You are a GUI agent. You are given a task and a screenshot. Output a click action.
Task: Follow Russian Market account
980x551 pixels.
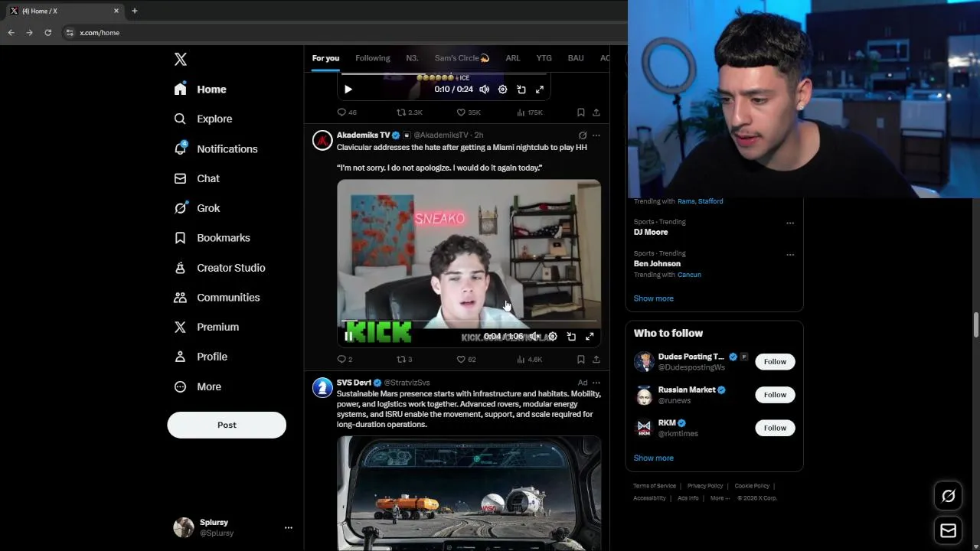[x=775, y=395]
